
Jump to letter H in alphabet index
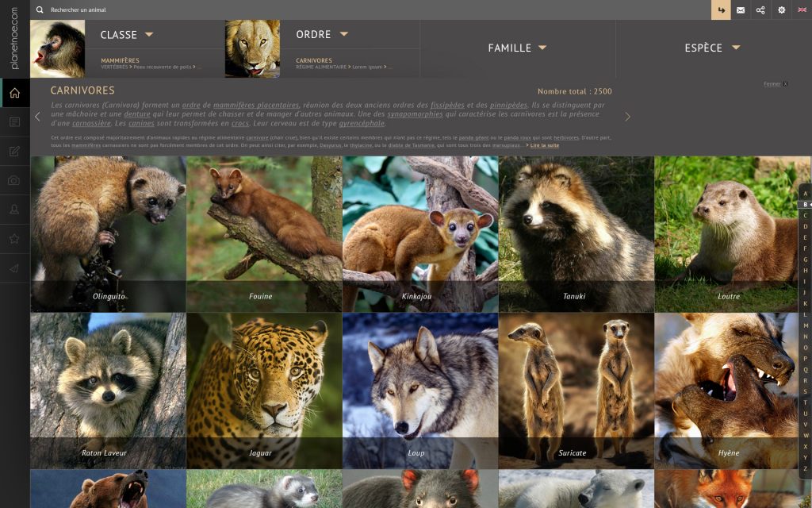(806, 271)
